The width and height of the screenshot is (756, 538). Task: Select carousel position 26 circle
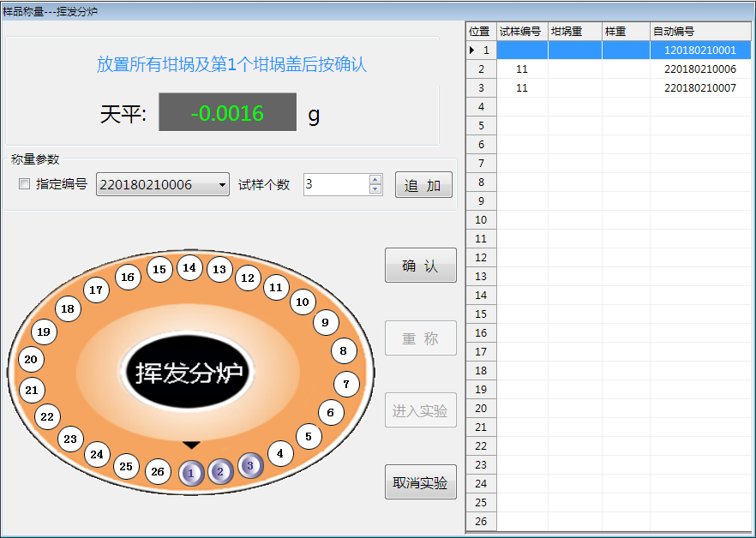(157, 472)
